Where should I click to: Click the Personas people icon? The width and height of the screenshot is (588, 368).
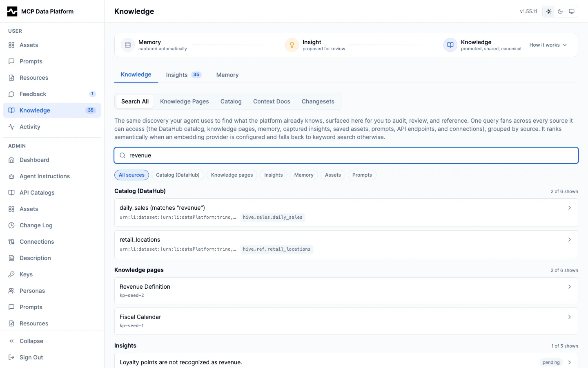point(11,291)
